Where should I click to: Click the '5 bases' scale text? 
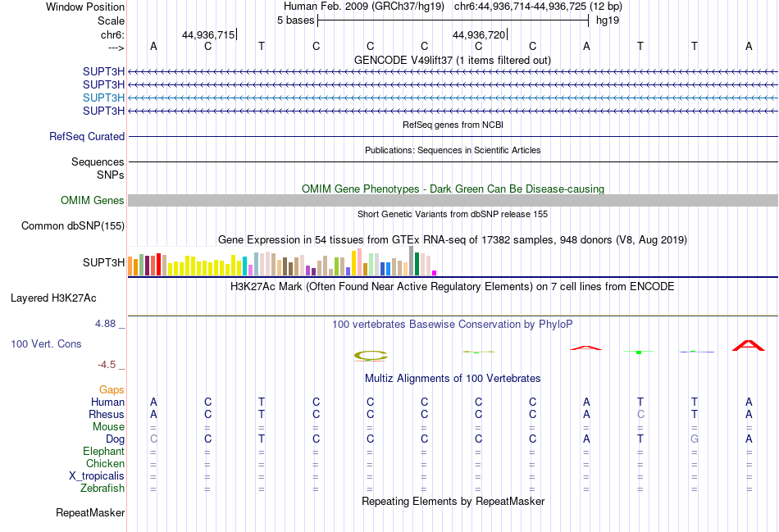coord(295,20)
